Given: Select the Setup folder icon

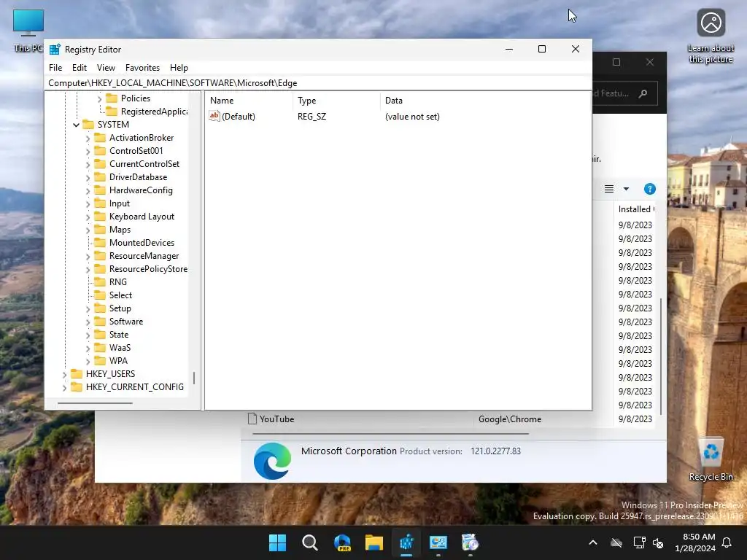Looking at the screenshot, I should pyautogui.click(x=100, y=308).
